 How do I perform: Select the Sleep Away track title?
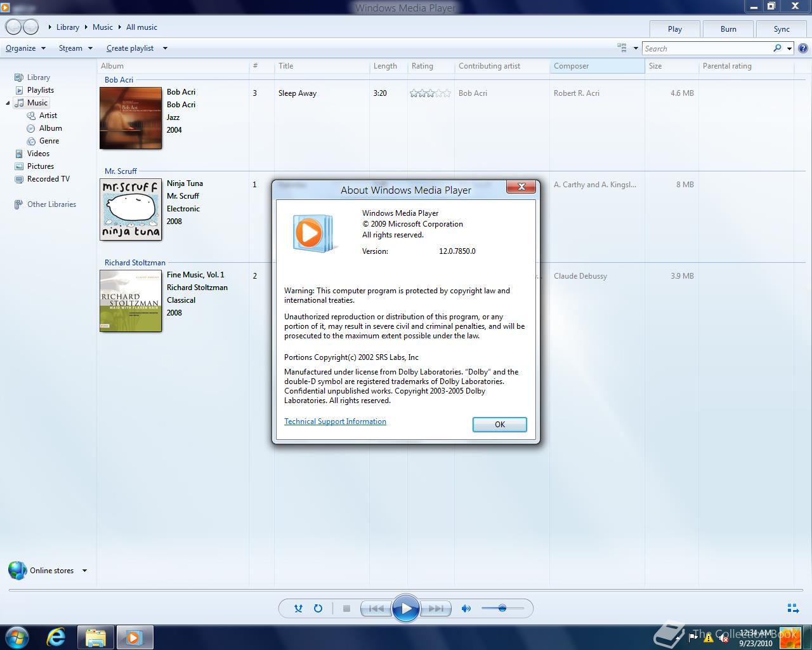pyautogui.click(x=298, y=93)
